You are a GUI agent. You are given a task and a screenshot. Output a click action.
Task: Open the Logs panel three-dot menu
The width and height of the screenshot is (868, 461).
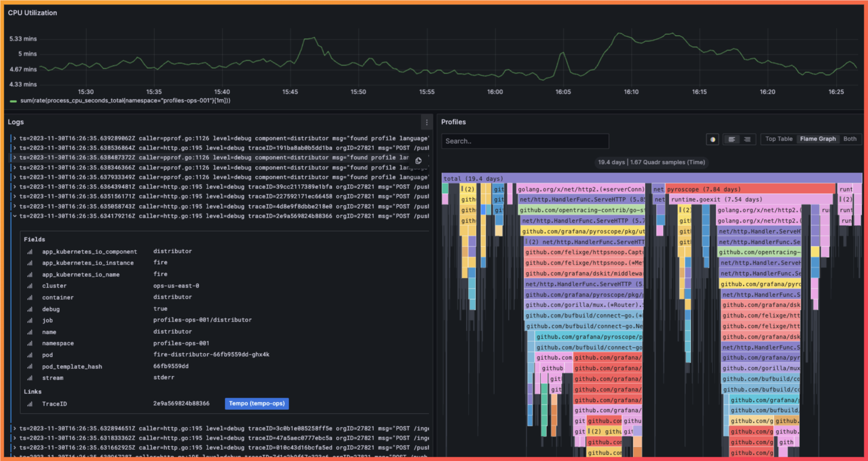[x=427, y=122]
